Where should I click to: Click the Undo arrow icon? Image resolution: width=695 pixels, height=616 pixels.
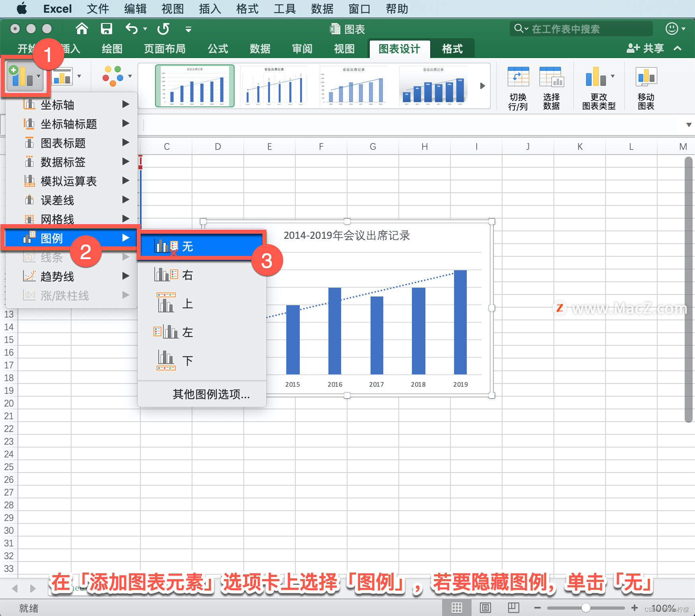point(132,29)
